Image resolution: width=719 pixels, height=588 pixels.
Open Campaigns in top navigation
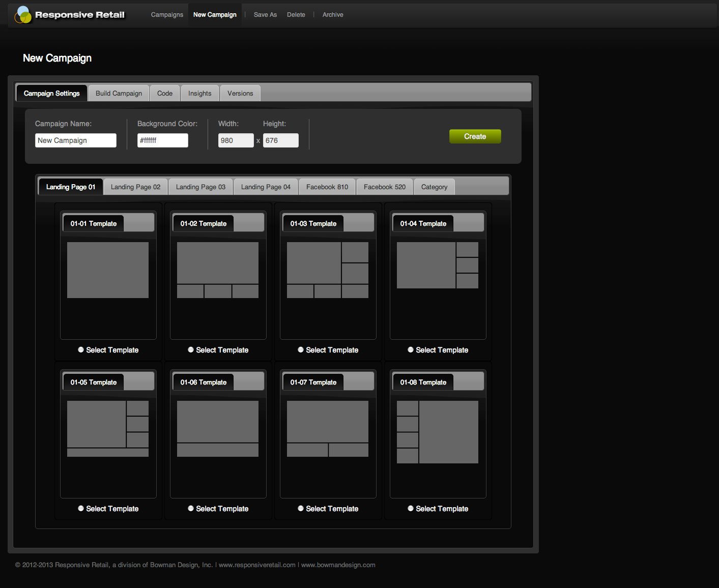coord(167,15)
